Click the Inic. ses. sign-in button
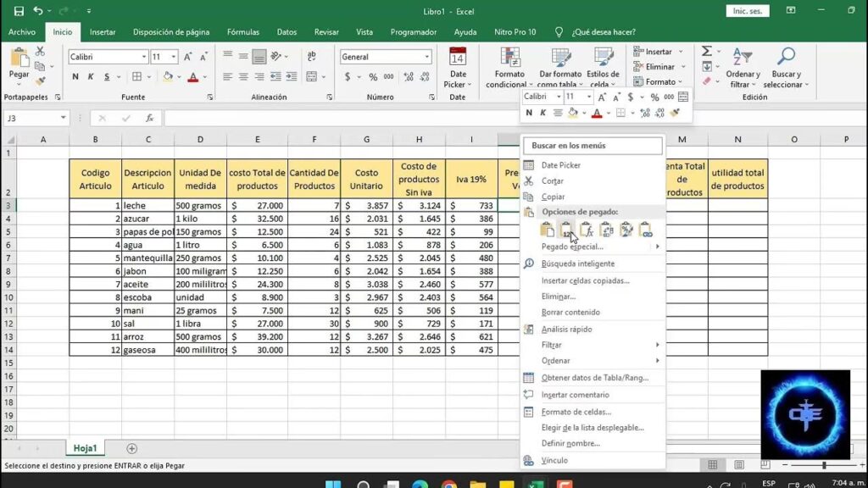Viewport: 868px width, 488px height. [x=749, y=11]
